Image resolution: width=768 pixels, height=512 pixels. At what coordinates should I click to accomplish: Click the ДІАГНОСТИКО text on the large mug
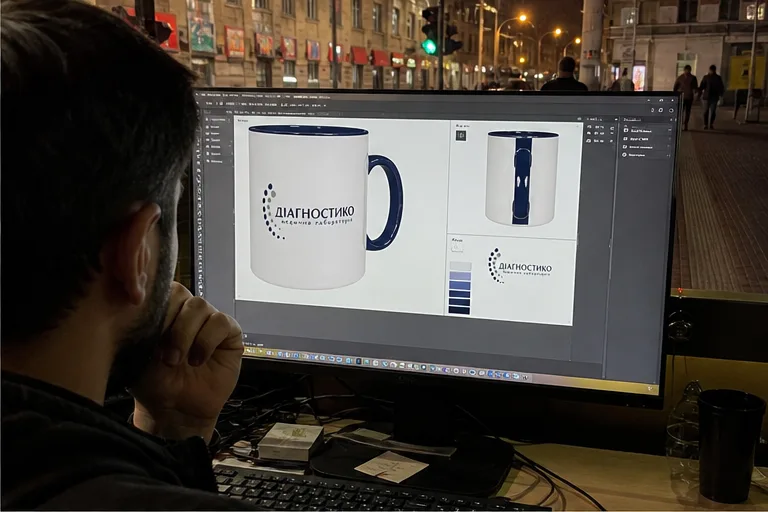[x=314, y=213]
